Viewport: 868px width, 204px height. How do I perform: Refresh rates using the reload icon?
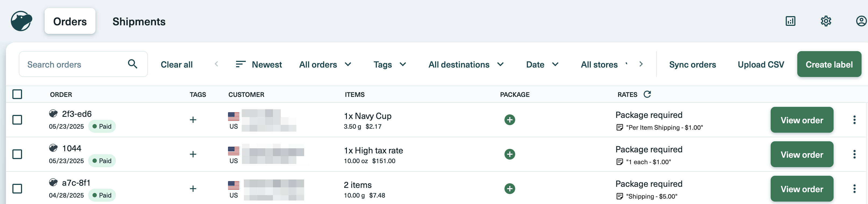point(647,94)
